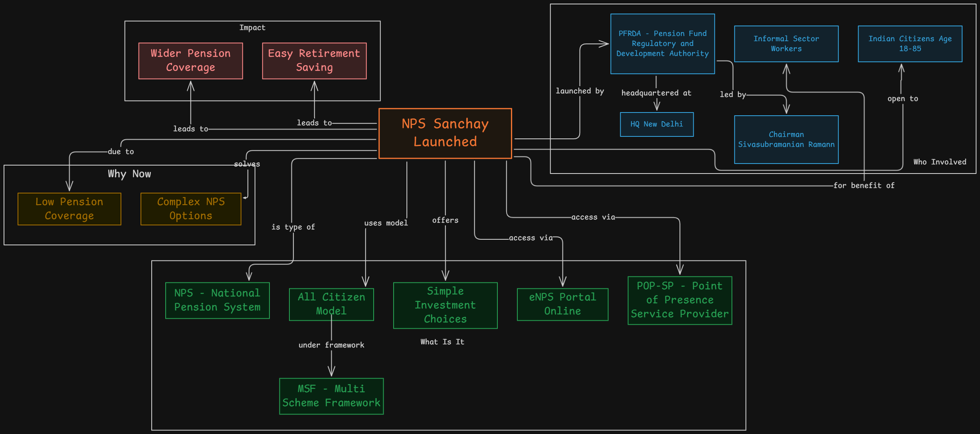The height and width of the screenshot is (434, 980).
Task: Select the Easy Retirement Saving node
Action: tap(315, 61)
